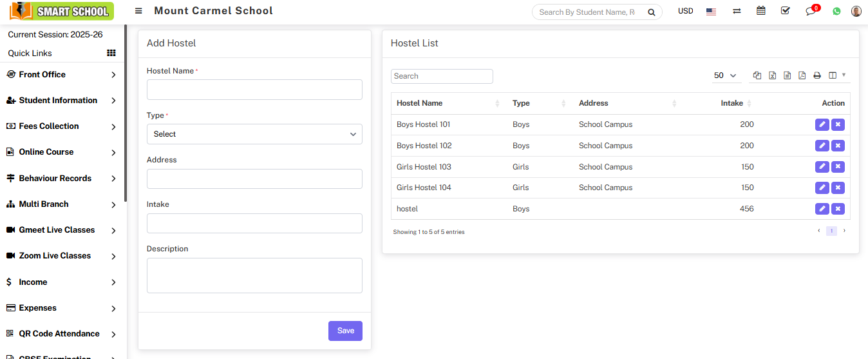Focus the Intake input field
Screen dimensions: 868x359
254,223
